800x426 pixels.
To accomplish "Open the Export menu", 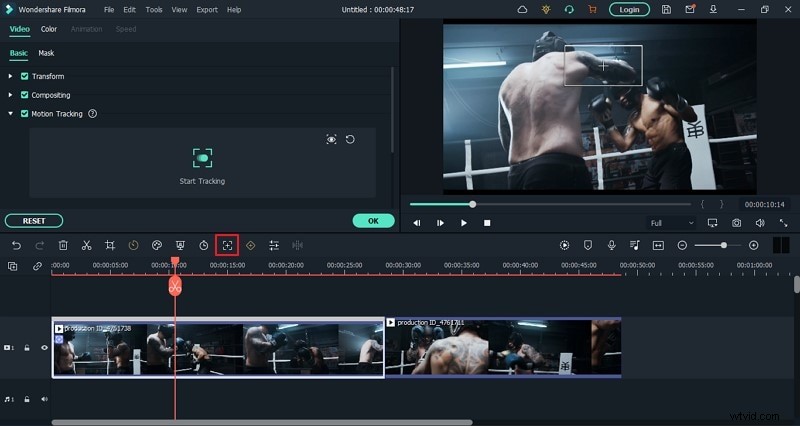I will click(x=207, y=10).
